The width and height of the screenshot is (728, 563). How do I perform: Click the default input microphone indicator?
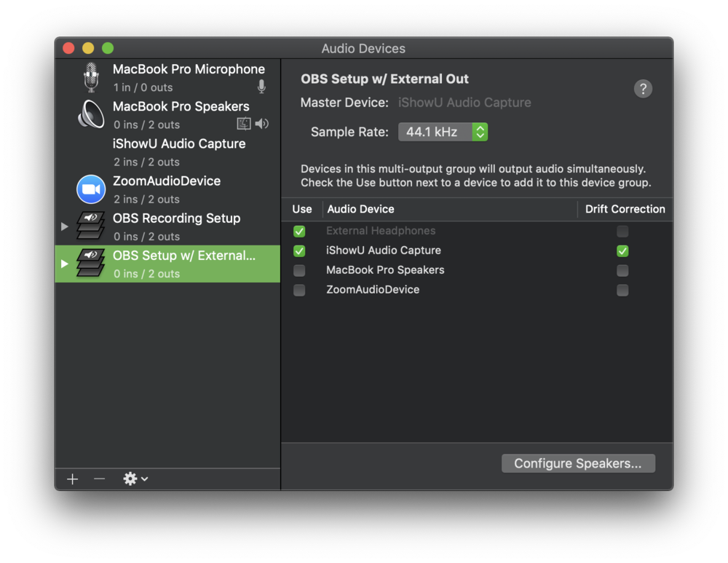tap(262, 87)
